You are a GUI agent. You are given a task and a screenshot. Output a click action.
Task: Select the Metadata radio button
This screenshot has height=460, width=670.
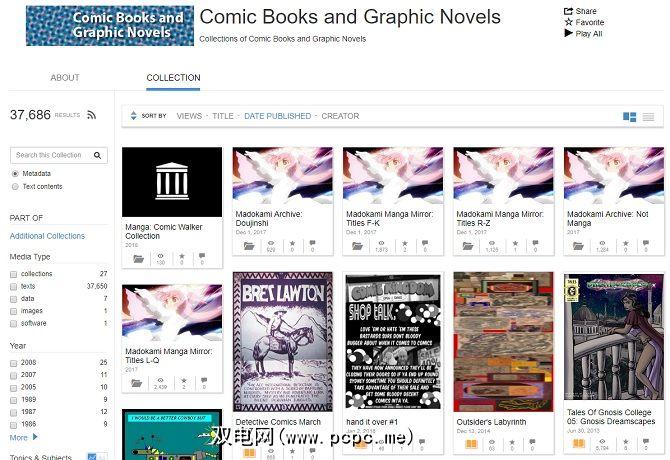pos(15,173)
